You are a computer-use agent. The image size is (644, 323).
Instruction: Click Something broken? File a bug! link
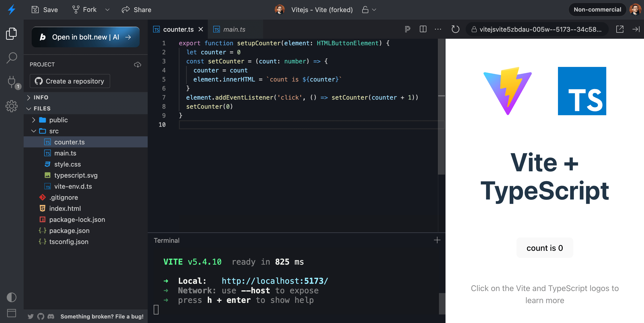(x=102, y=316)
